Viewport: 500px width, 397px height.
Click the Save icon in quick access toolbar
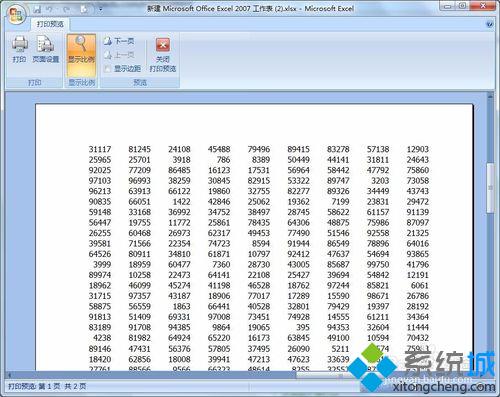click(37, 9)
